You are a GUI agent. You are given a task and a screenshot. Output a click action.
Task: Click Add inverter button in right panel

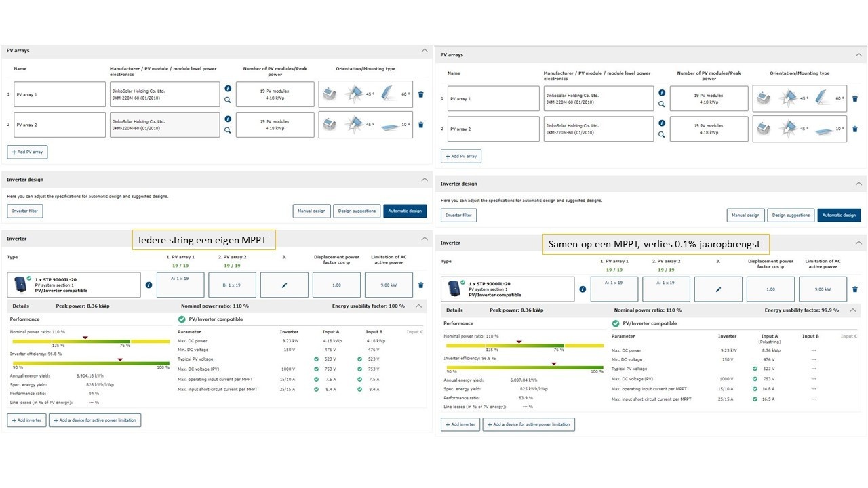tap(460, 424)
